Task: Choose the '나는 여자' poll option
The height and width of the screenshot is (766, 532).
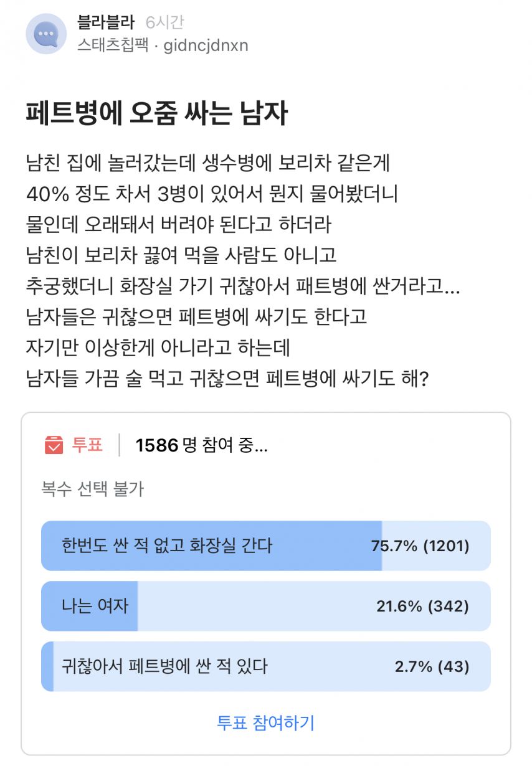Action: [266, 606]
